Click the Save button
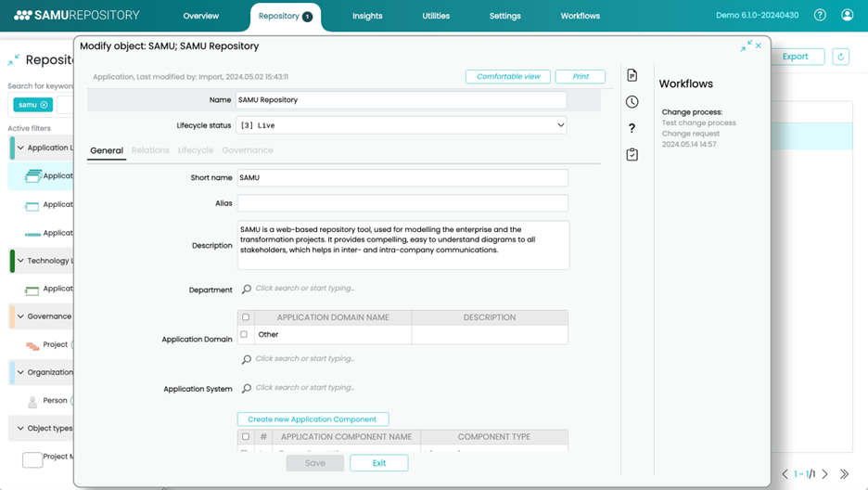The width and height of the screenshot is (868, 490). (315, 463)
